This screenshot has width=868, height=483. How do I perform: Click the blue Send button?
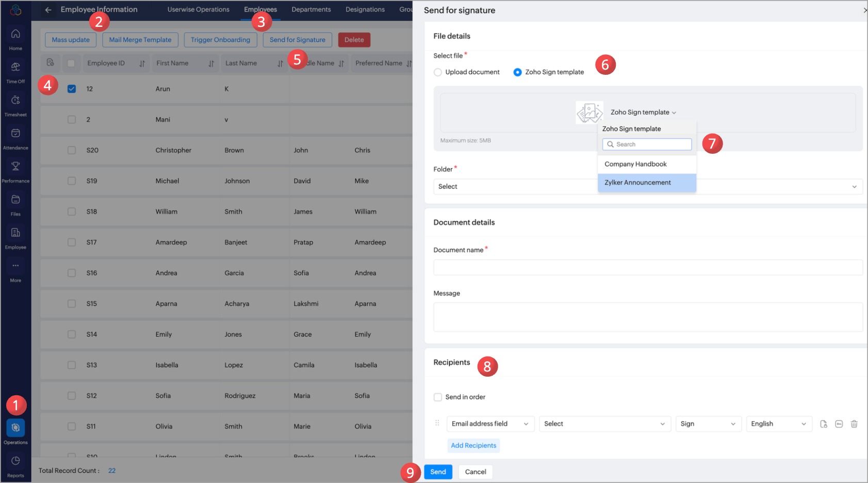pos(438,472)
